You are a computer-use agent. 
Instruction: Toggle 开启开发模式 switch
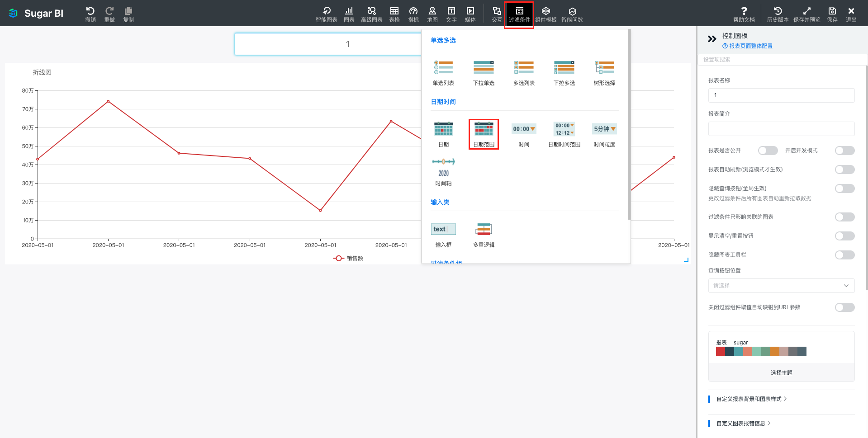tap(844, 151)
